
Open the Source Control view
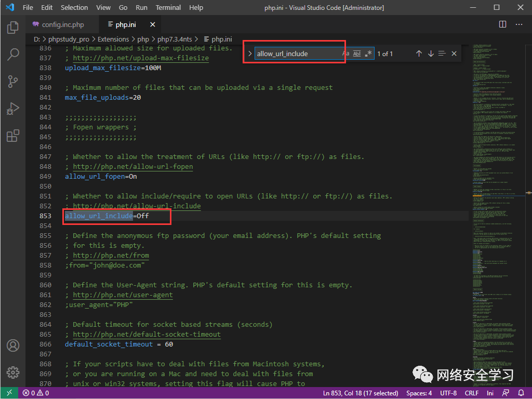coord(13,82)
